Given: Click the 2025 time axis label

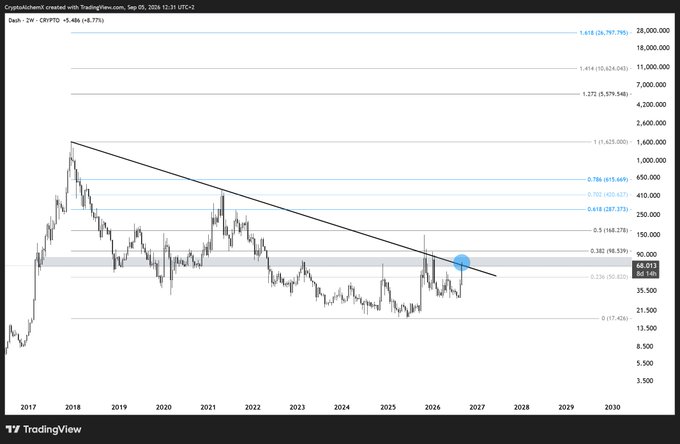Looking at the screenshot, I should [x=388, y=407].
